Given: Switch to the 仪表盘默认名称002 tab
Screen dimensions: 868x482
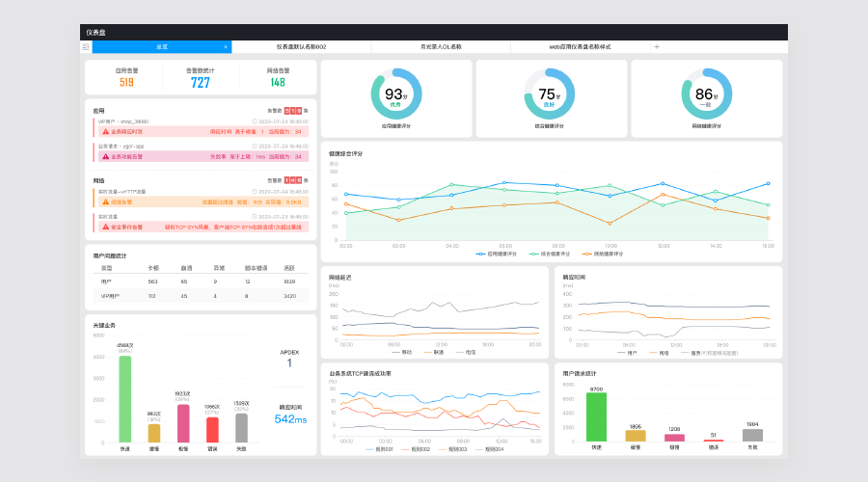Looking at the screenshot, I should [x=301, y=46].
